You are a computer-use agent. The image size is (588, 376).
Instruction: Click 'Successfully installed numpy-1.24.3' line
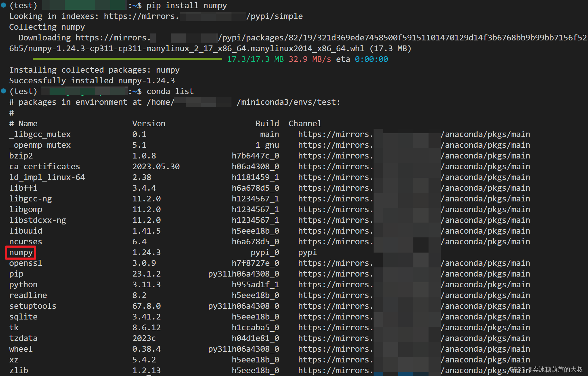pyautogui.click(x=92, y=81)
